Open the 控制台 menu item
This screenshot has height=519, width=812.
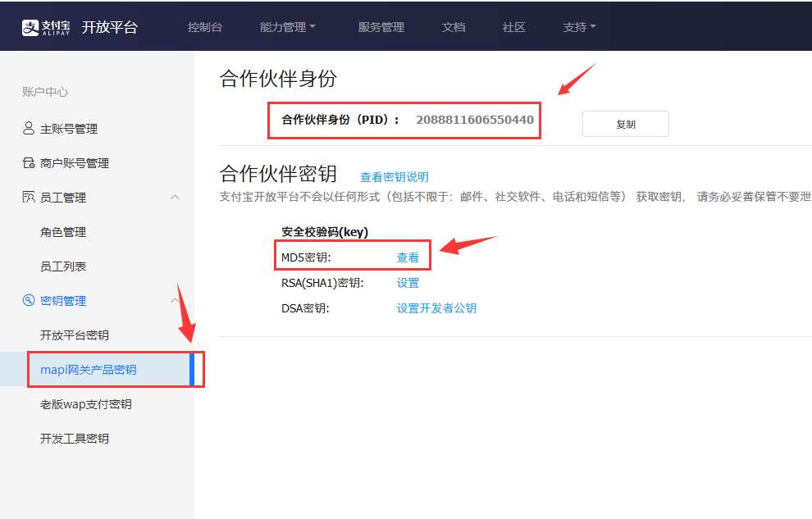pos(204,26)
